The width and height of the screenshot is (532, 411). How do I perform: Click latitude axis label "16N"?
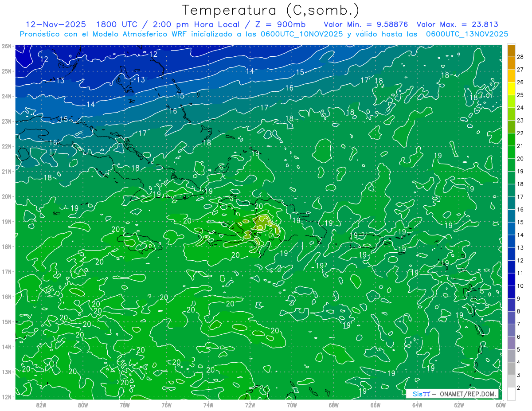7,297
